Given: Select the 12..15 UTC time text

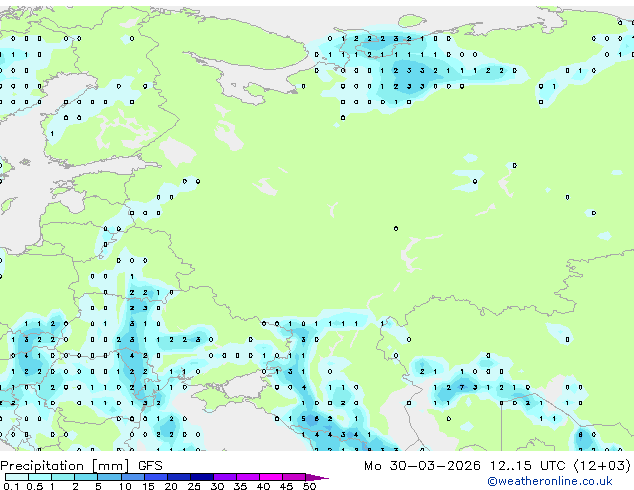Looking at the screenshot, I should click(528, 466).
